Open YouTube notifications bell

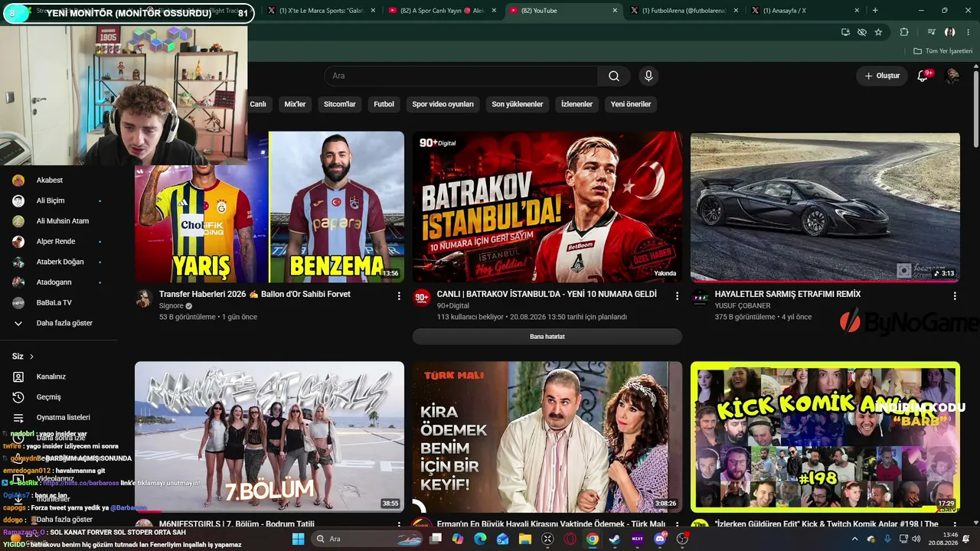point(923,76)
